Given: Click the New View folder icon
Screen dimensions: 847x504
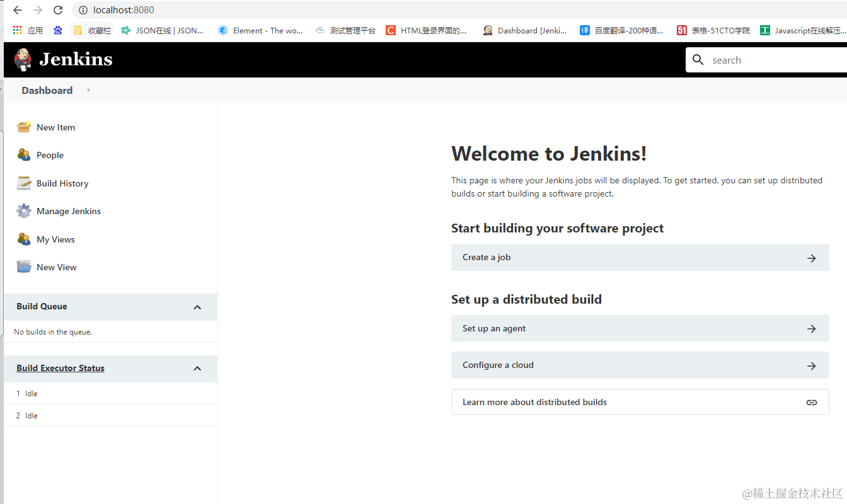Looking at the screenshot, I should [x=24, y=267].
